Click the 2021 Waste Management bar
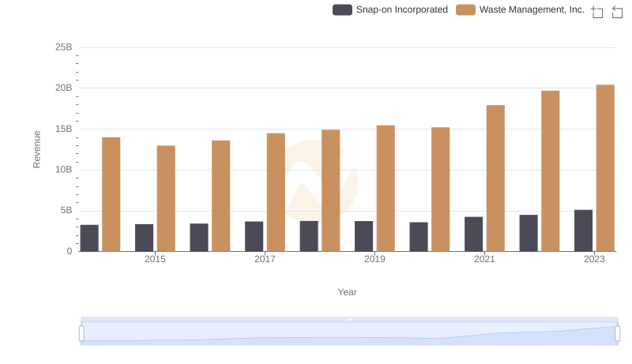632x364 pixels. (495, 178)
